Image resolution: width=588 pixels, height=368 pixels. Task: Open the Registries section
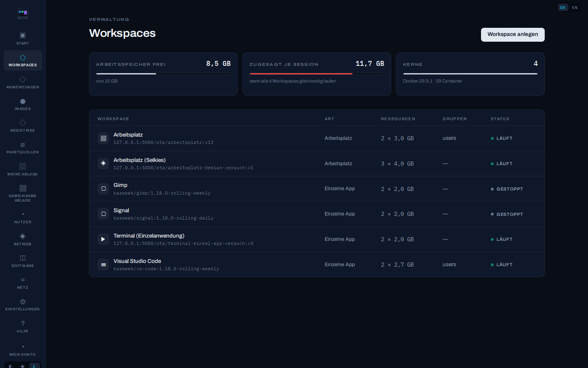coord(23,126)
